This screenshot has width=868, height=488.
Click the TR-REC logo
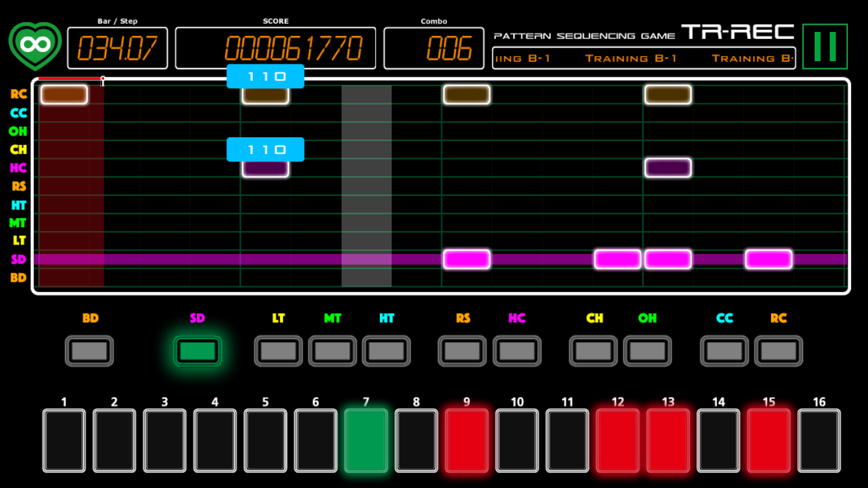[738, 31]
